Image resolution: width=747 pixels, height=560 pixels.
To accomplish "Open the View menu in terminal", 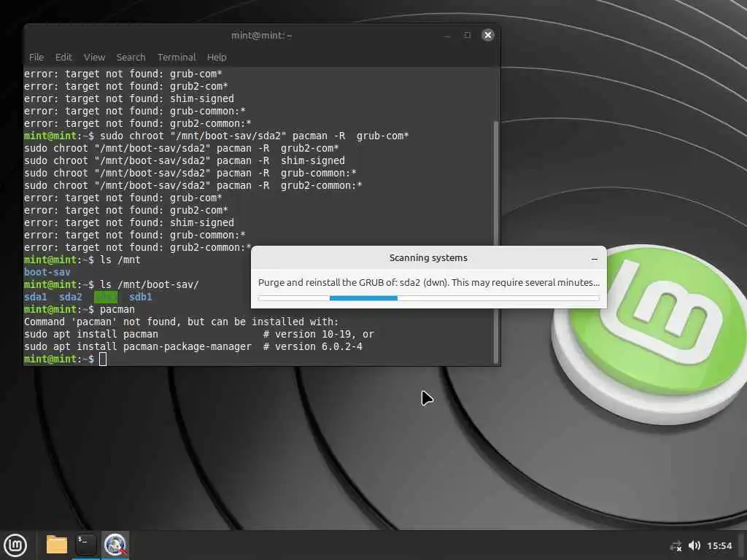I will click(94, 57).
